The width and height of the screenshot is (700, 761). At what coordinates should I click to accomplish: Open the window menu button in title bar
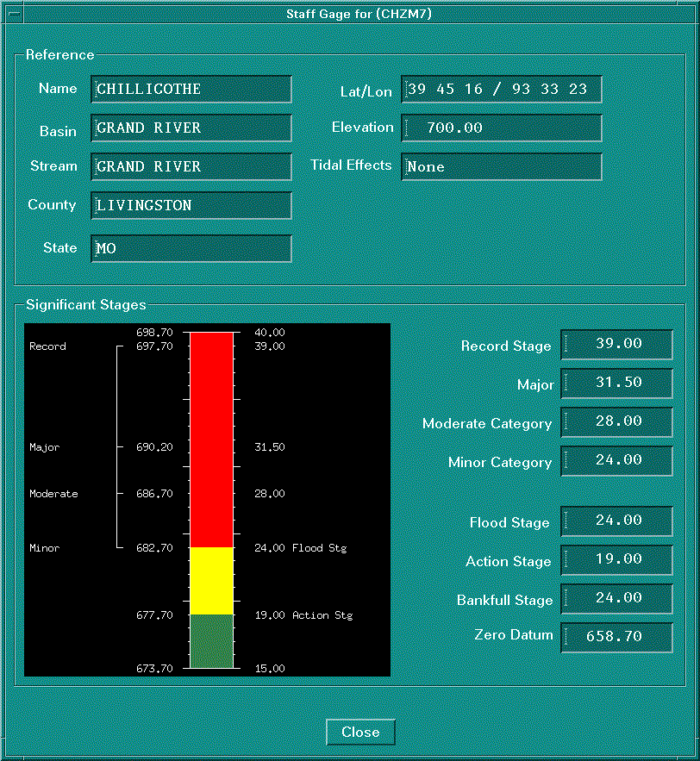click(15, 14)
